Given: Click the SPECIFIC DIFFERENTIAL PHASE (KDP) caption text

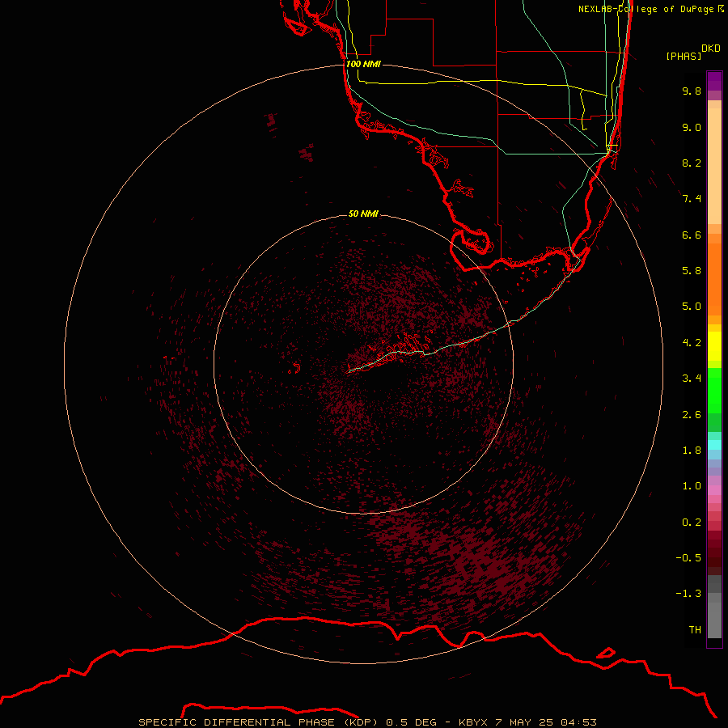Looking at the screenshot, I should tap(259, 722).
